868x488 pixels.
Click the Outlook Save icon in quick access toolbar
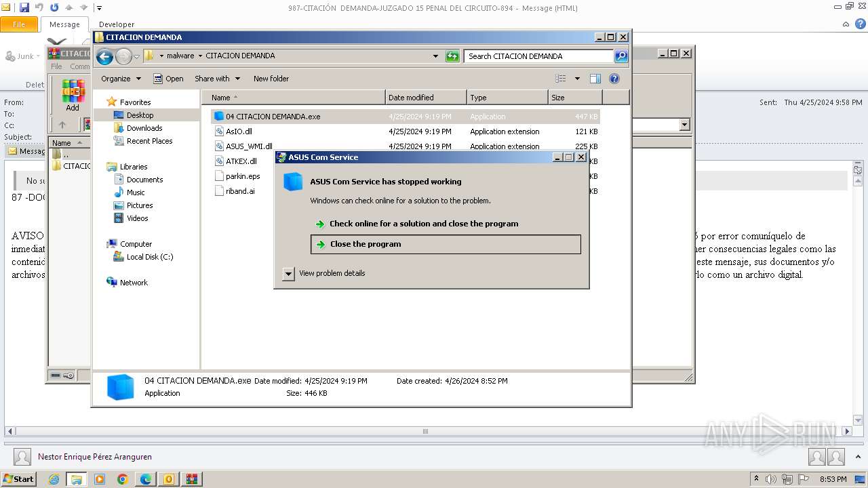click(x=24, y=8)
